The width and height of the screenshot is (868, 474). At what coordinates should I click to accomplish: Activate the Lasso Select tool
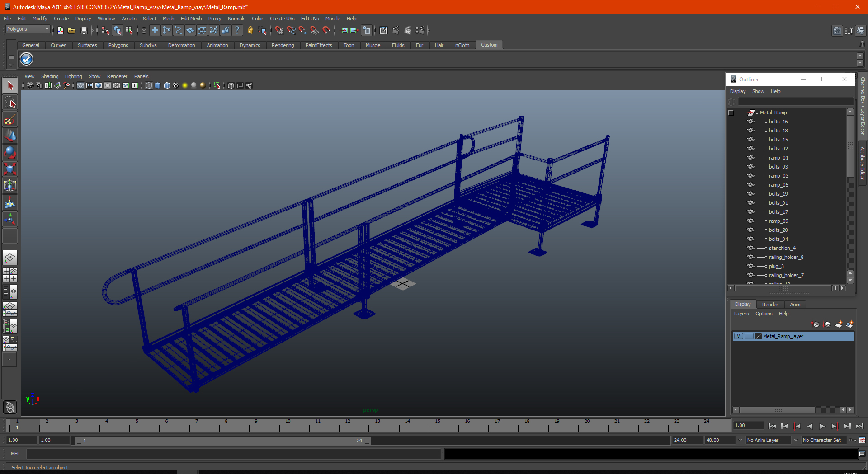(x=10, y=103)
